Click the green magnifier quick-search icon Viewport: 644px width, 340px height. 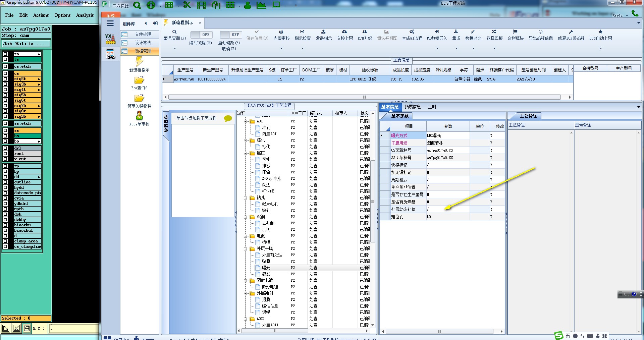point(137,5)
